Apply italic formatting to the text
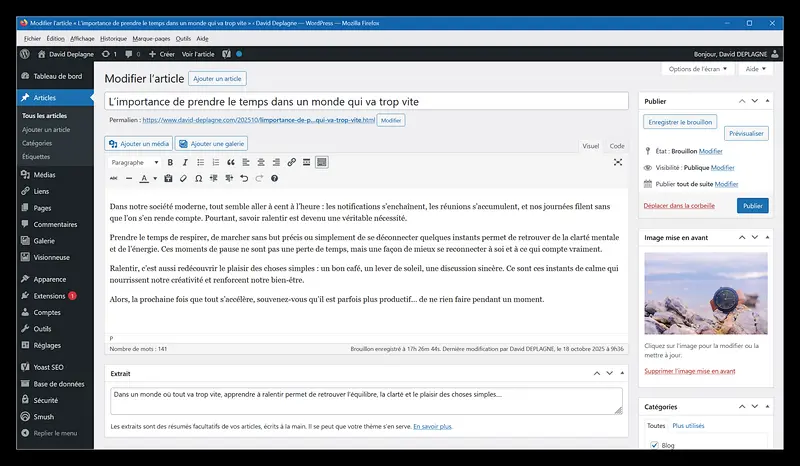 [x=186, y=162]
